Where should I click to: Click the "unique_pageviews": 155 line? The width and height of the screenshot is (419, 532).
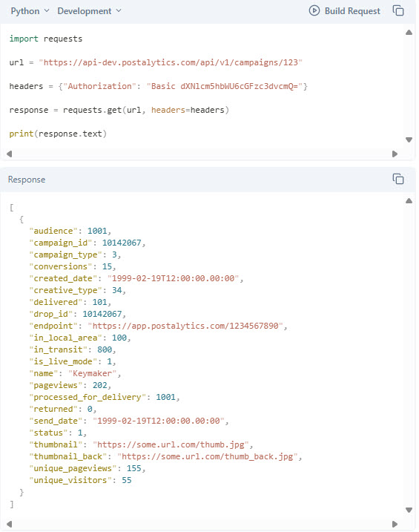[x=87, y=468]
